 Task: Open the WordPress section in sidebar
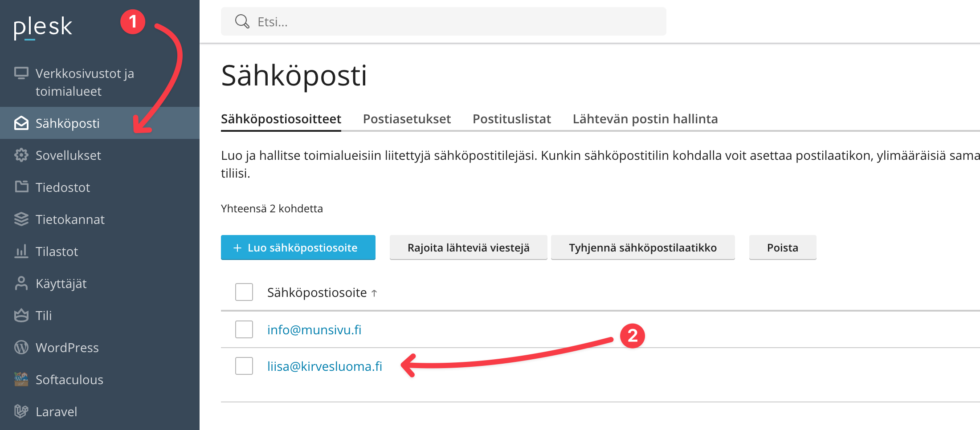coord(67,348)
